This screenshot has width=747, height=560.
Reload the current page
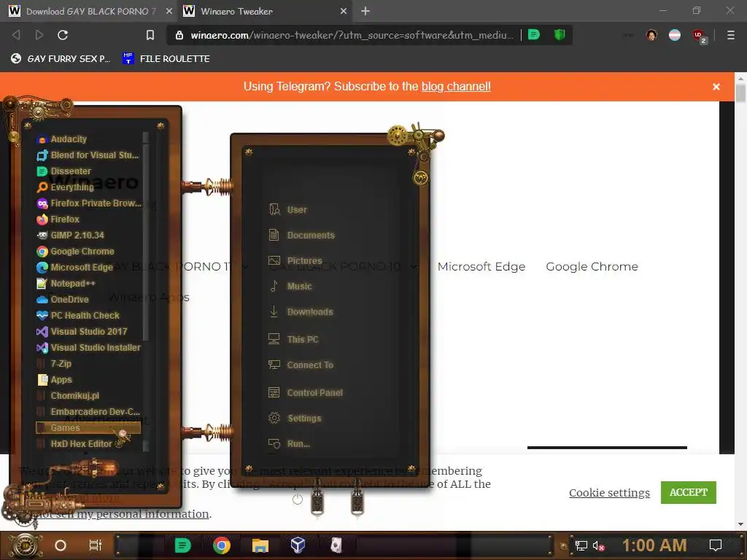(63, 35)
